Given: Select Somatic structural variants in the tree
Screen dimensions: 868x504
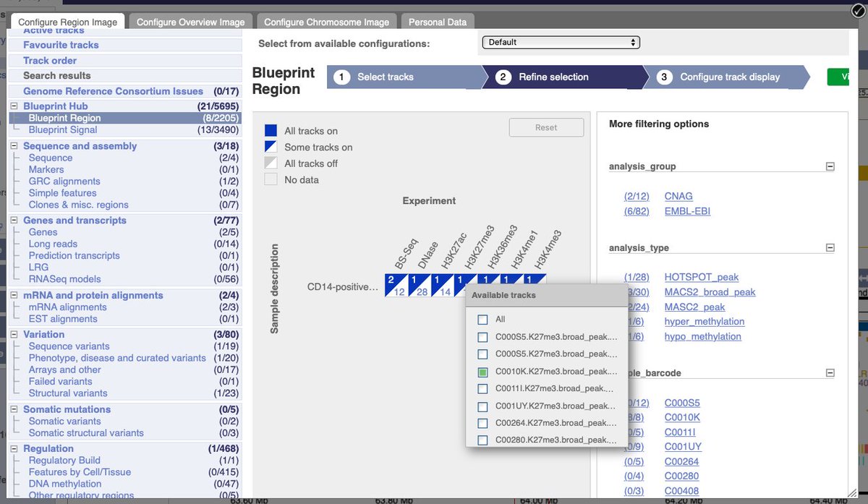Looking at the screenshot, I should (x=86, y=433).
